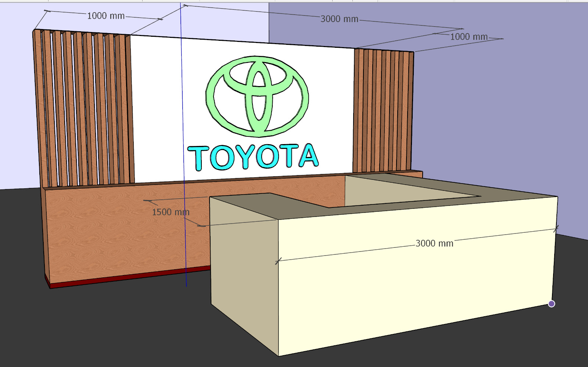The width and height of the screenshot is (588, 367).
Task: Select the 3000 mm dimension above white backdrop
Action: 339,19
